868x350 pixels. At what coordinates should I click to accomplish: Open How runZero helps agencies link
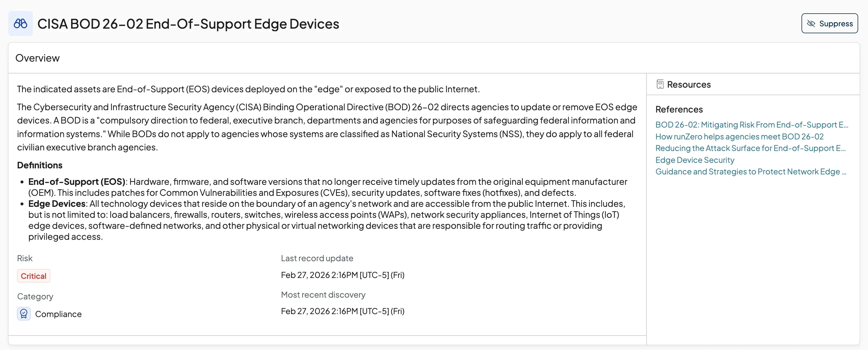point(739,137)
